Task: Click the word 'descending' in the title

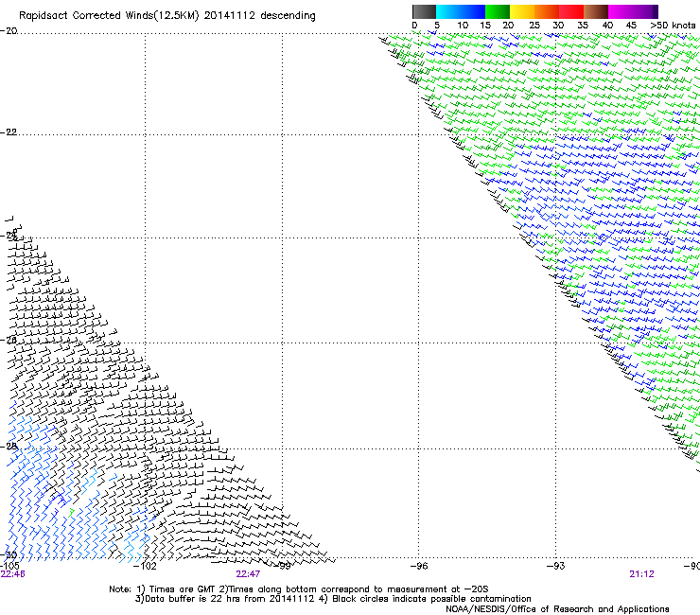Action: click(288, 16)
